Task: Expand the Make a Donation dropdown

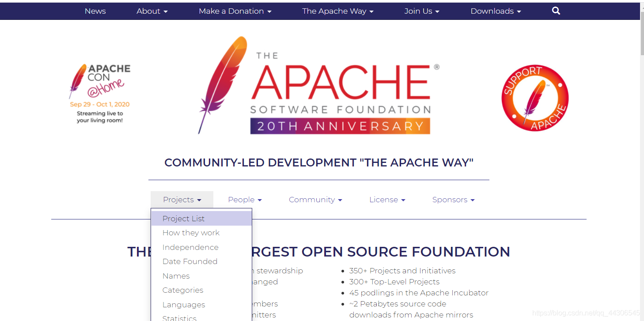Action: (x=235, y=11)
